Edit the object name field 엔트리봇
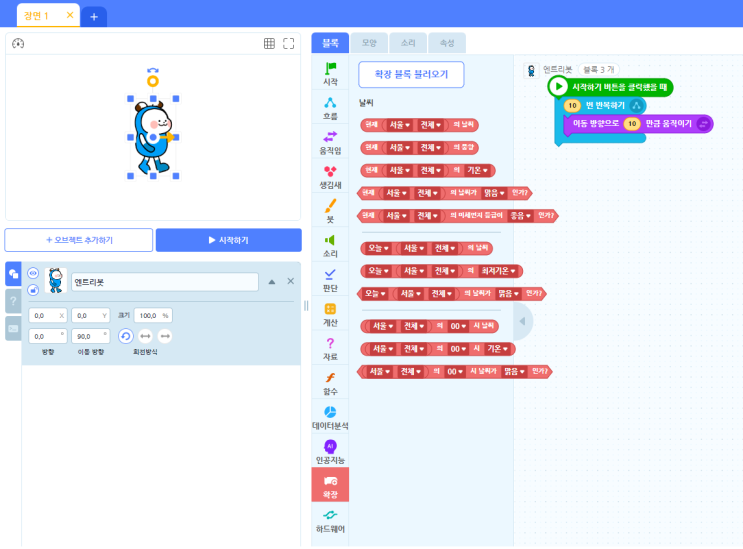This screenshot has height=549, width=743. 165,282
